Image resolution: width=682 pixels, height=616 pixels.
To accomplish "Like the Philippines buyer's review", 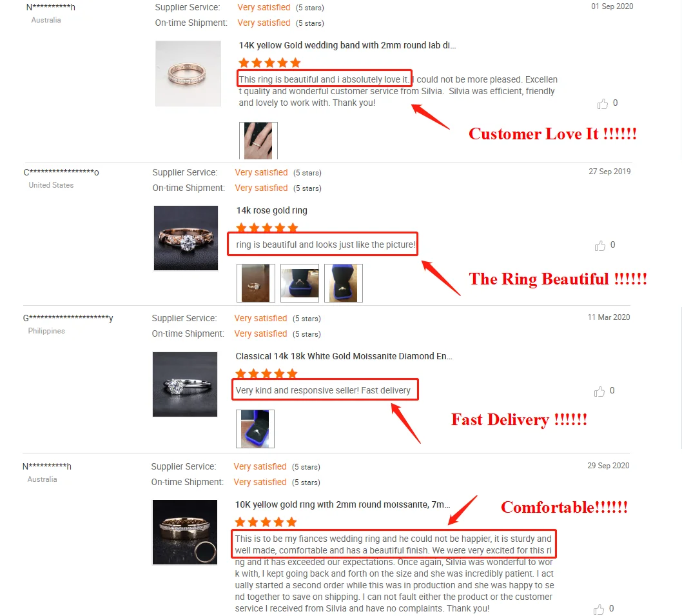I will pos(599,392).
